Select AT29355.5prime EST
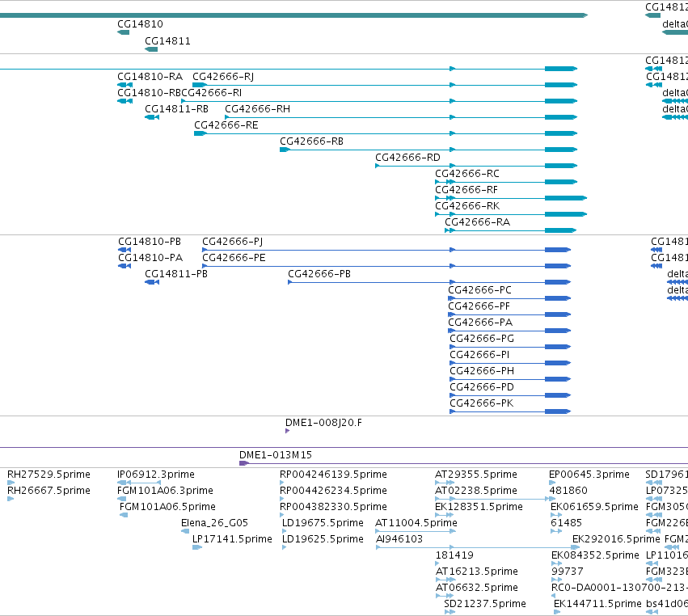The height and width of the screenshot is (616, 688). [476, 475]
